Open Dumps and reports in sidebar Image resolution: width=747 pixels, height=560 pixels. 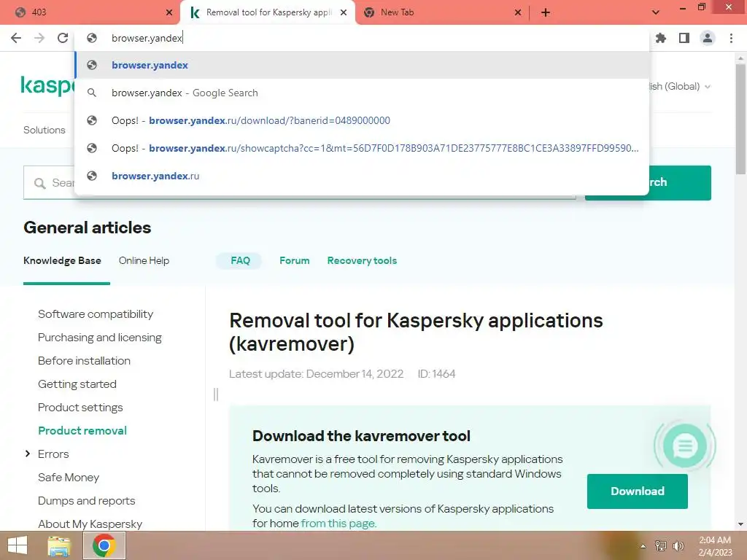click(x=87, y=500)
